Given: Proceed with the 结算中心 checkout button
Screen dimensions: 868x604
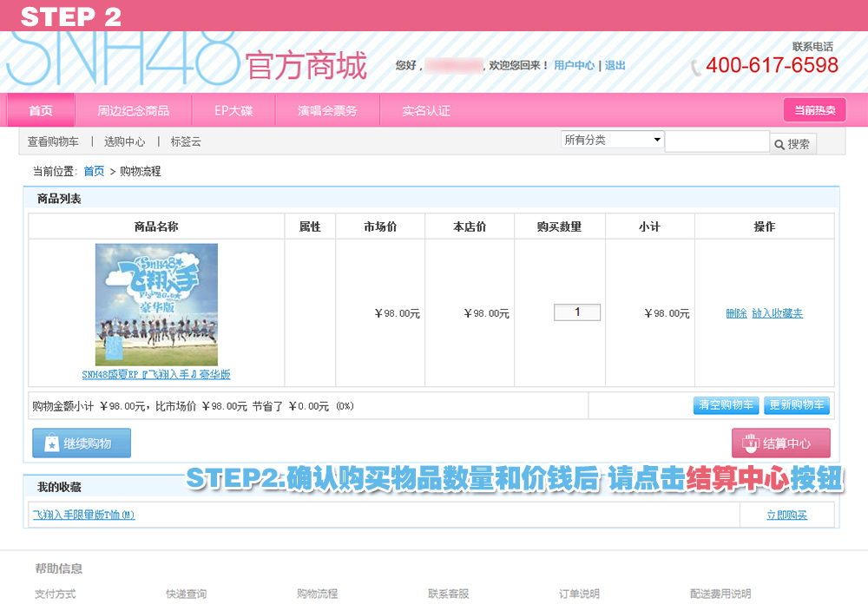Looking at the screenshot, I should 781,443.
